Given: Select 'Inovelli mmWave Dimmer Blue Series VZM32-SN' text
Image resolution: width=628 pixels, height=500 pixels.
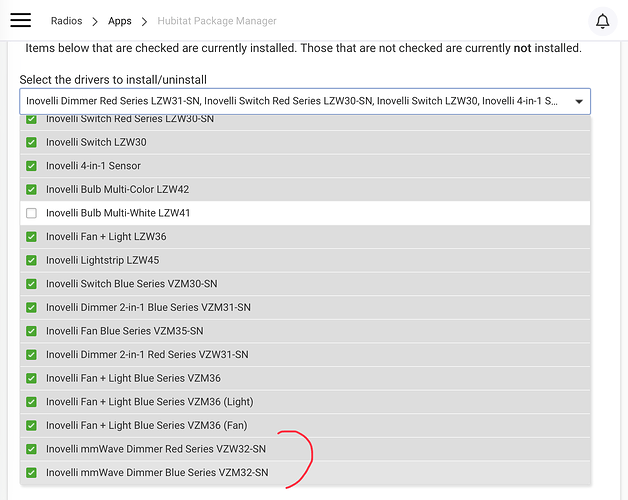Looking at the screenshot, I should (157, 473).
